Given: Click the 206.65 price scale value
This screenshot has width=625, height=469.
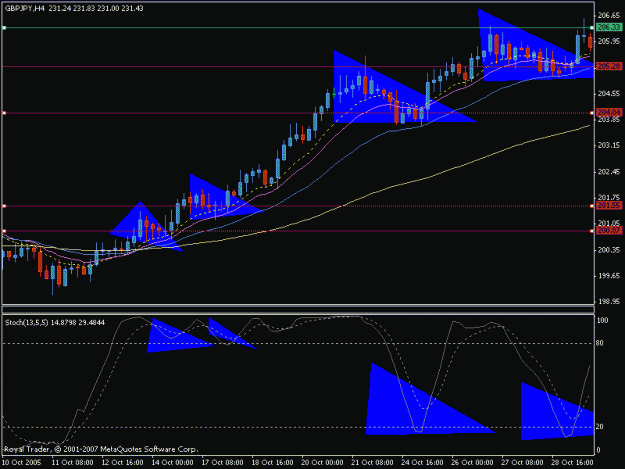Looking at the screenshot, I should 609,15.
